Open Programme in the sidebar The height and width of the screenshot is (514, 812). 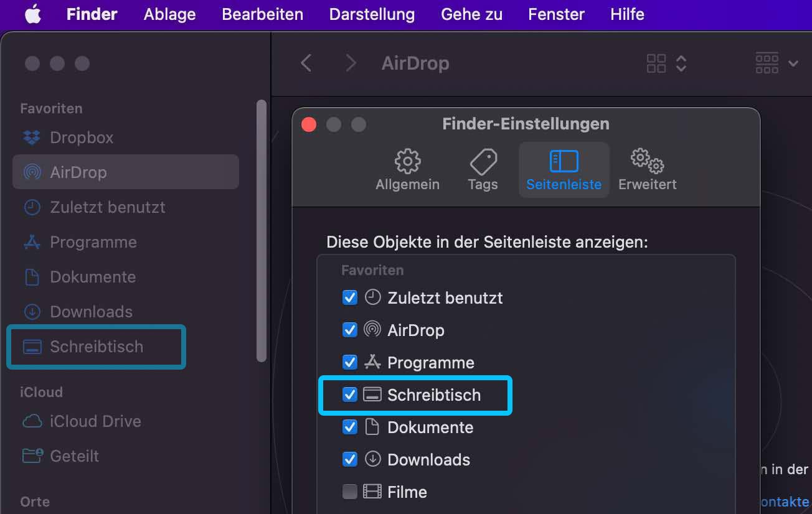[126, 242]
